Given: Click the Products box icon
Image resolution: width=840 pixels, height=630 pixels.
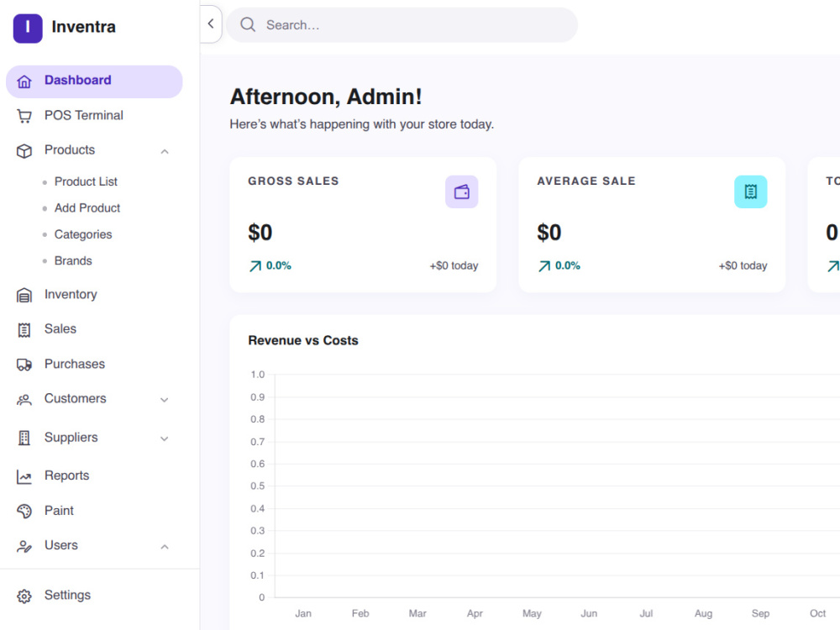Looking at the screenshot, I should pyautogui.click(x=24, y=151).
